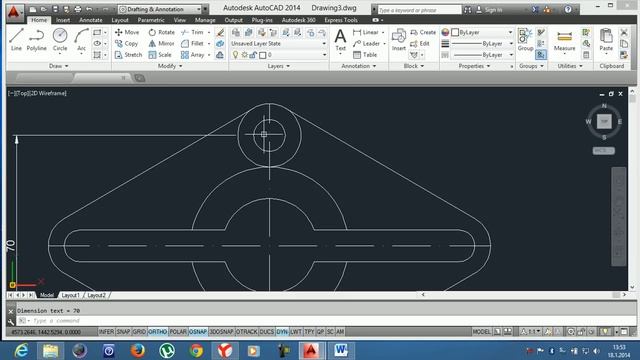Expand the Layers panel
Image resolution: width=640 pixels, height=360 pixels.
(x=279, y=66)
